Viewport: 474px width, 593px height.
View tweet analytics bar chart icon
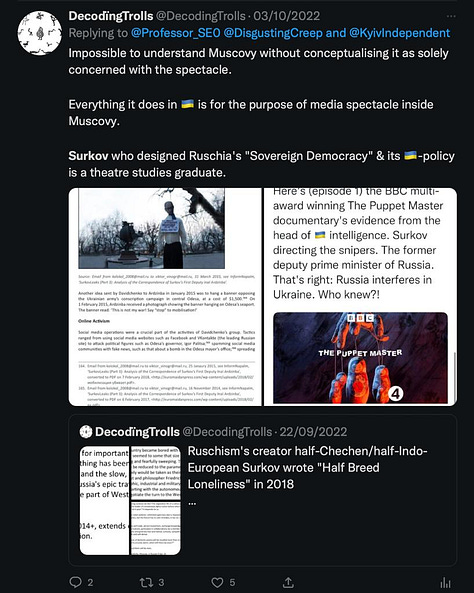[446, 582]
